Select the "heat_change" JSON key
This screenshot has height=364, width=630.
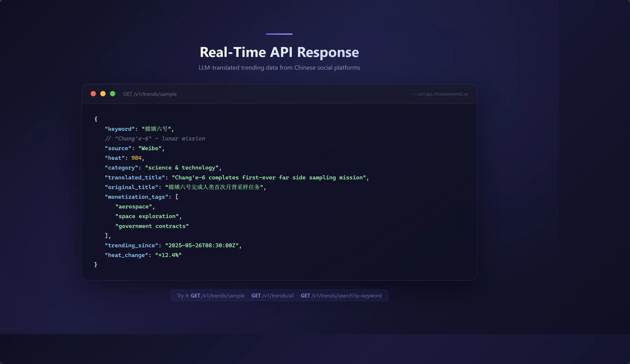point(126,255)
